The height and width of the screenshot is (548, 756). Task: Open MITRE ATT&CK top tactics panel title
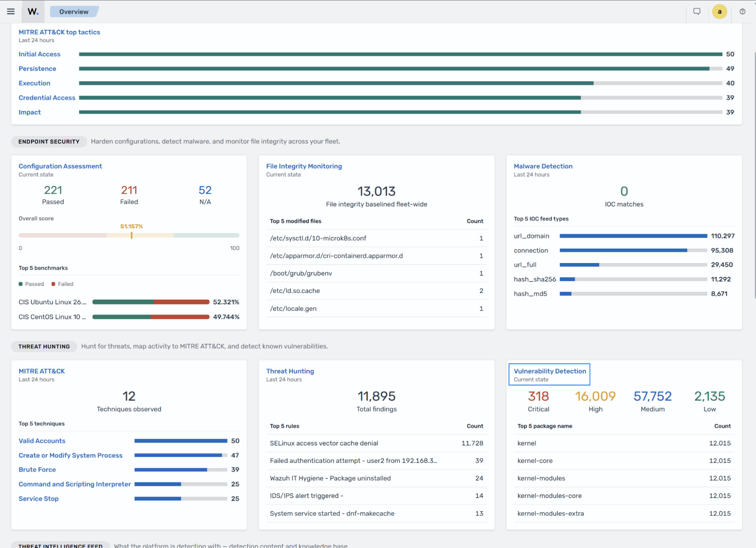click(x=59, y=32)
